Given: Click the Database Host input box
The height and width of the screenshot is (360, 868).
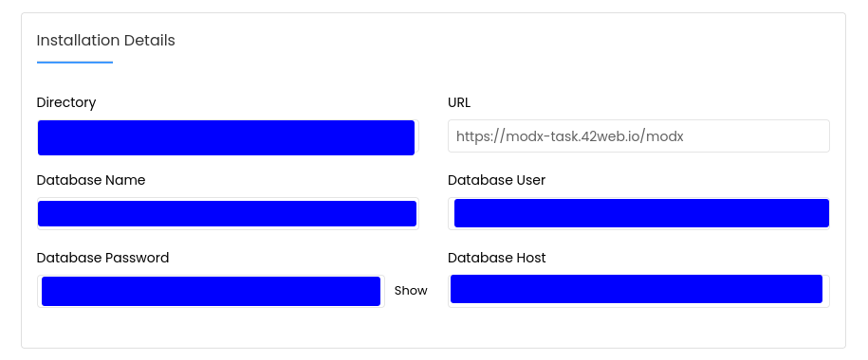Looking at the screenshot, I should [x=638, y=291].
